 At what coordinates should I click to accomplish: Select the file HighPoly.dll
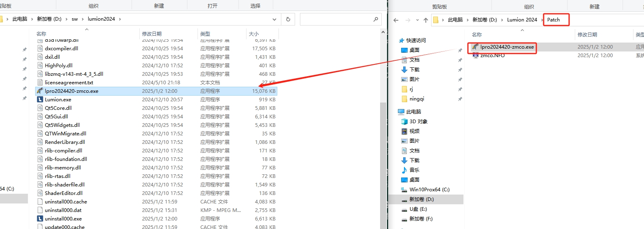59,65
